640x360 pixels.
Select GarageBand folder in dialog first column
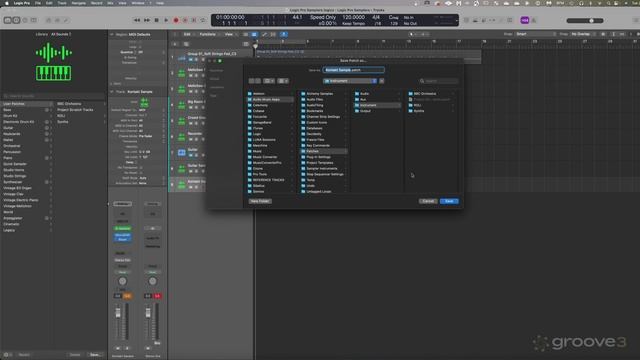click(x=270, y=122)
